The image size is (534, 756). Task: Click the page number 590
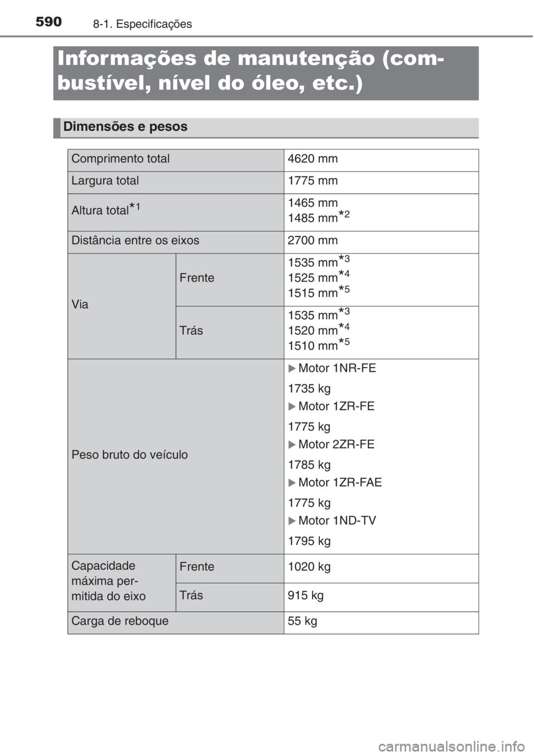pyautogui.click(x=48, y=22)
